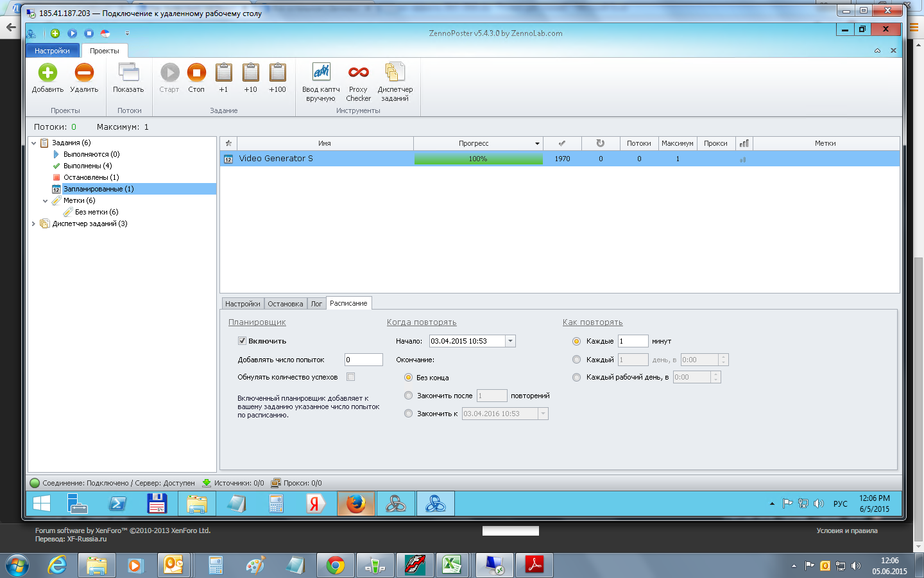Image resolution: width=924 pixels, height=578 pixels.
Task: Click the blue play quick-access icon in title bar
Action: tap(72, 33)
